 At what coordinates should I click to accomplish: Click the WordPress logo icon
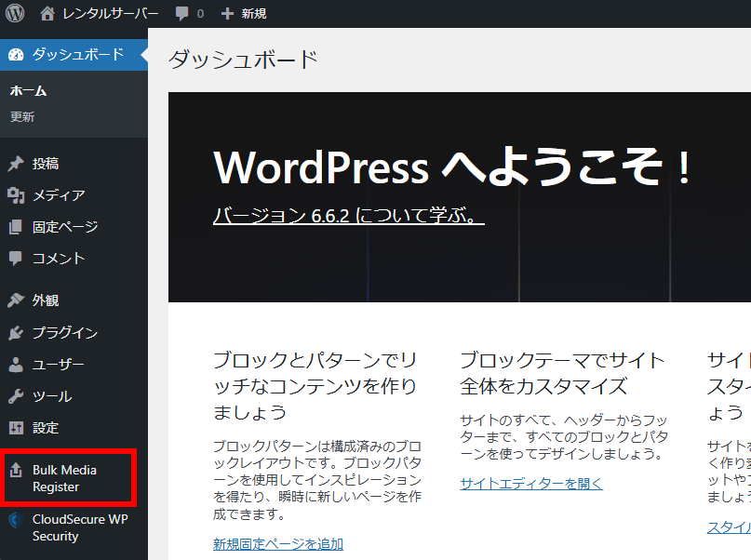pos(15,14)
